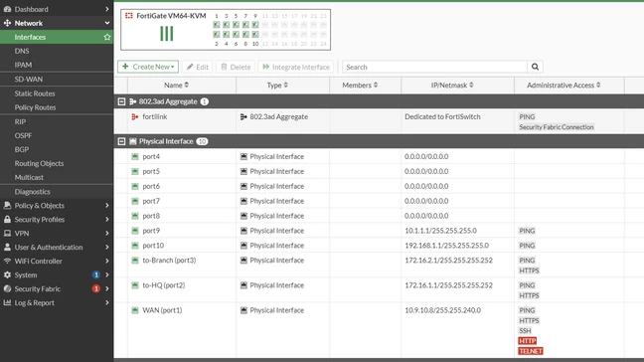Viewport: 644px width, 362px height.
Task: Expand the Security Profiles chevron
Action: pos(106,220)
